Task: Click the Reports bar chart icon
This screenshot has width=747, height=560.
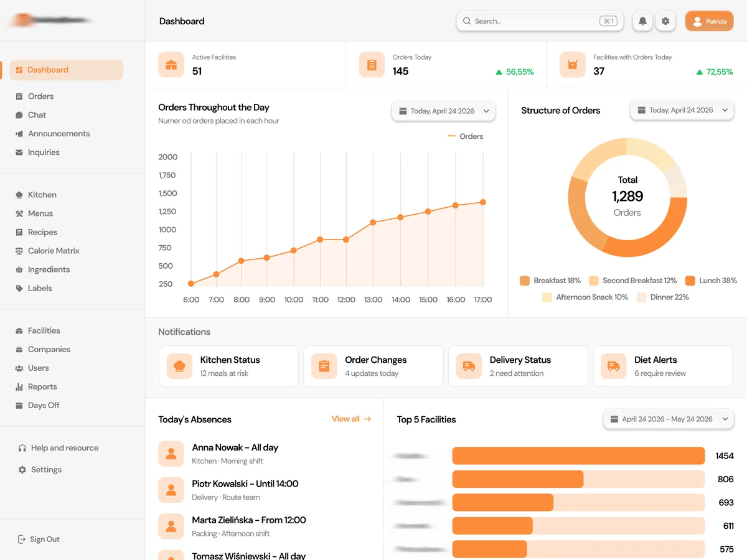Action: tap(19, 386)
